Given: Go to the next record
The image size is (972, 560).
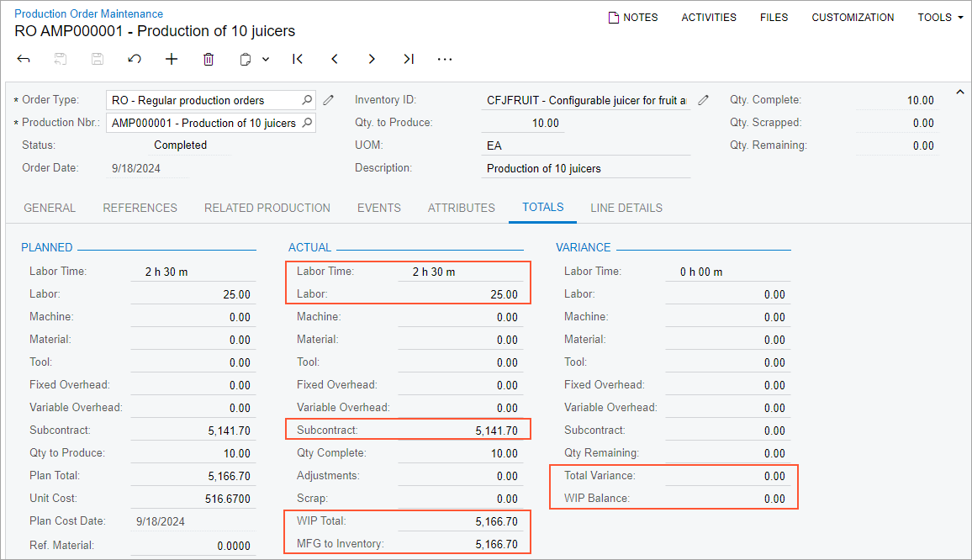Looking at the screenshot, I should click(372, 59).
